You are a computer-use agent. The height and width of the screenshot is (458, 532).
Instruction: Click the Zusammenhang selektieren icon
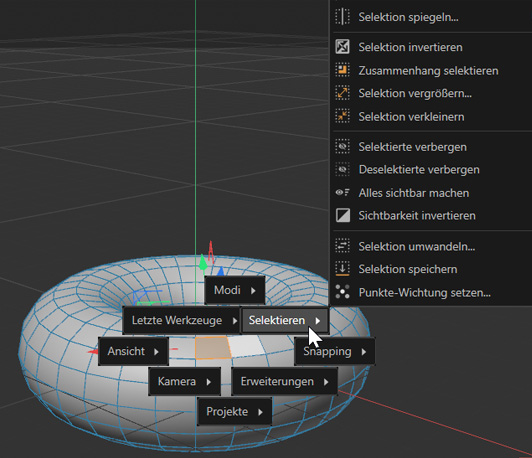pos(342,70)
